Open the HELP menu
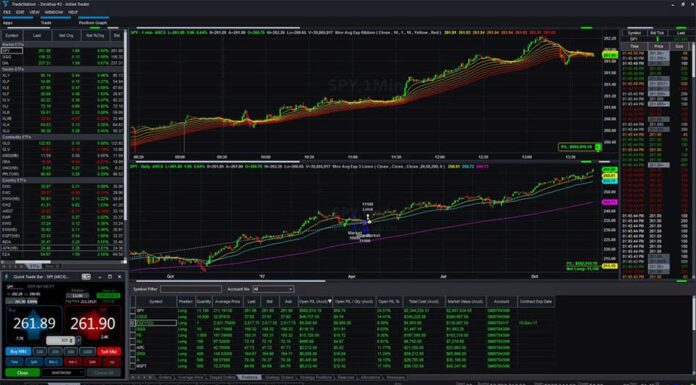The width and height of the screenshot is (696, 385). point(73,12)
